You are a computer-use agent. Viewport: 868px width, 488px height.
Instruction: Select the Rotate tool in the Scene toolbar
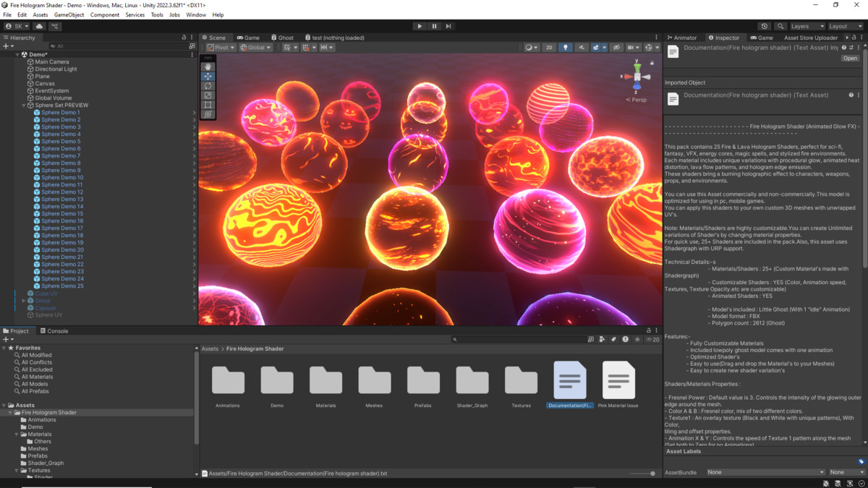pos(208,86)
